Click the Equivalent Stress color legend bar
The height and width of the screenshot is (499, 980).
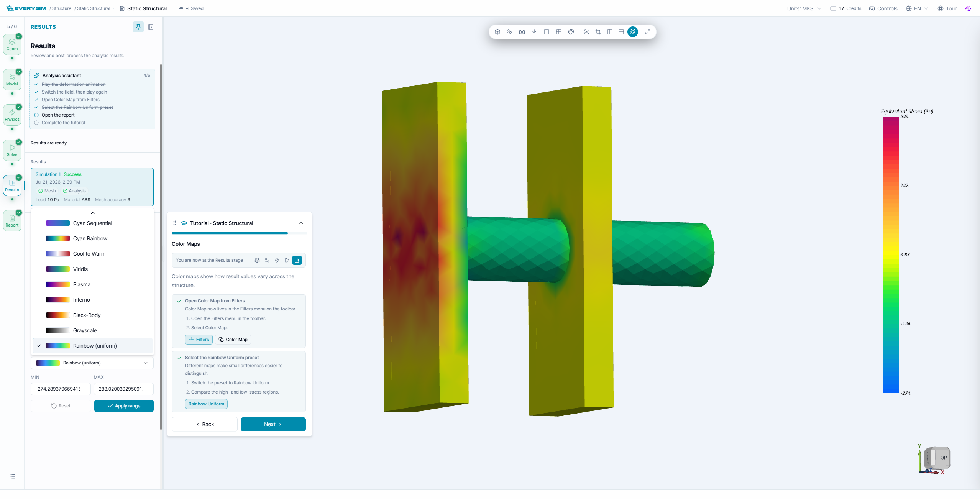pos(891,255)
